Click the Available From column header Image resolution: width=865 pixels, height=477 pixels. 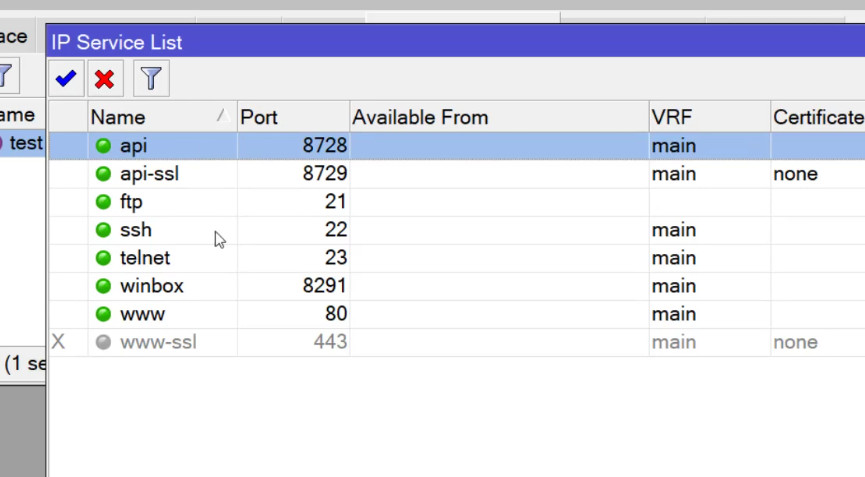click(499, 117)
